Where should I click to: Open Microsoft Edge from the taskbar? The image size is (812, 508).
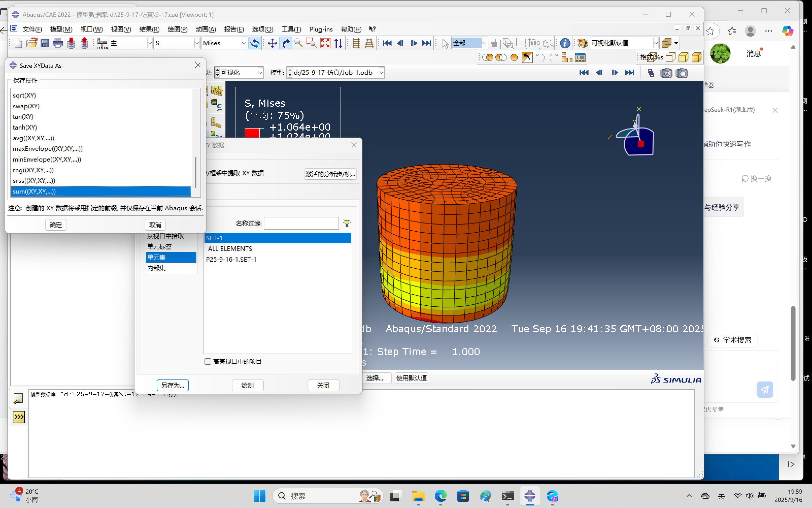(441, 496)
